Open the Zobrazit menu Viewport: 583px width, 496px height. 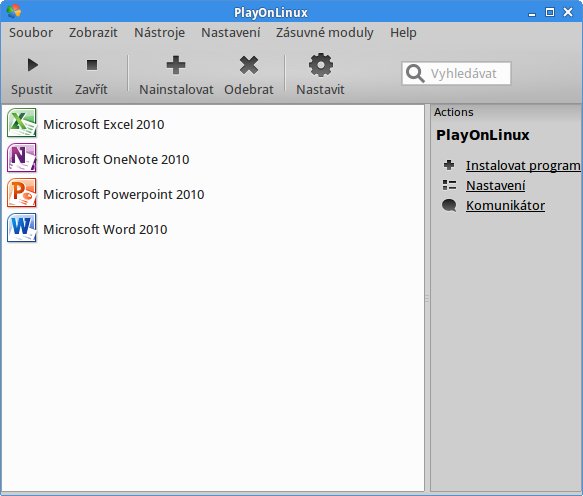click(x=93, y=33)
